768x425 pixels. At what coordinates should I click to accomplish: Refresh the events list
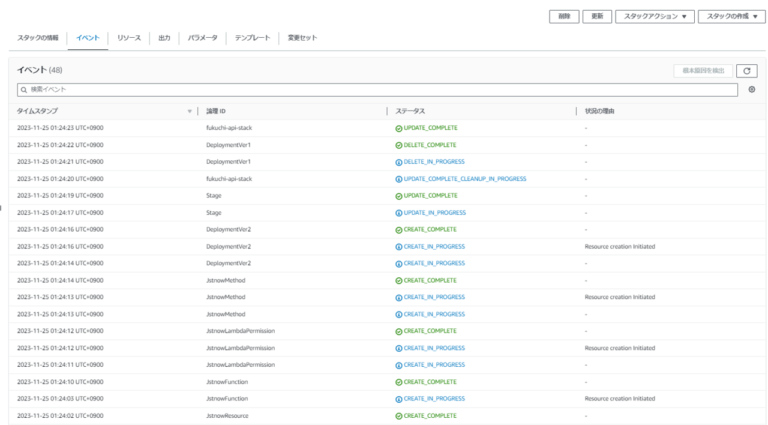(x=746, y=71)
